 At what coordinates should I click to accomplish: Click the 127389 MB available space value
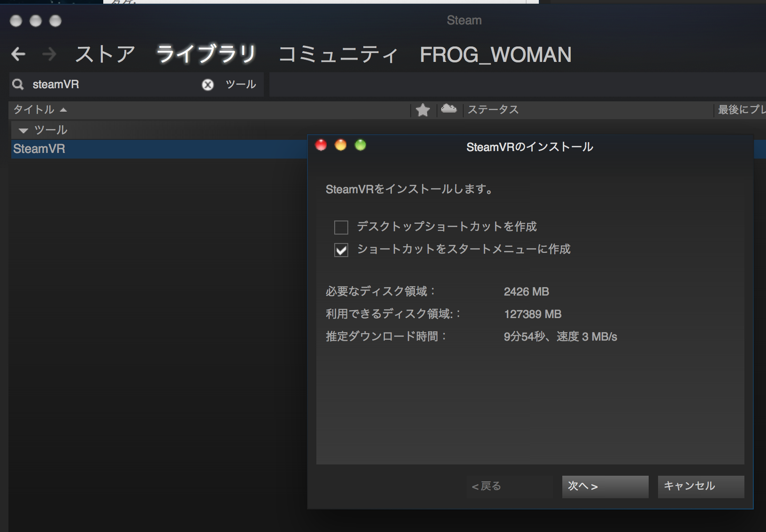coord(533,314)
